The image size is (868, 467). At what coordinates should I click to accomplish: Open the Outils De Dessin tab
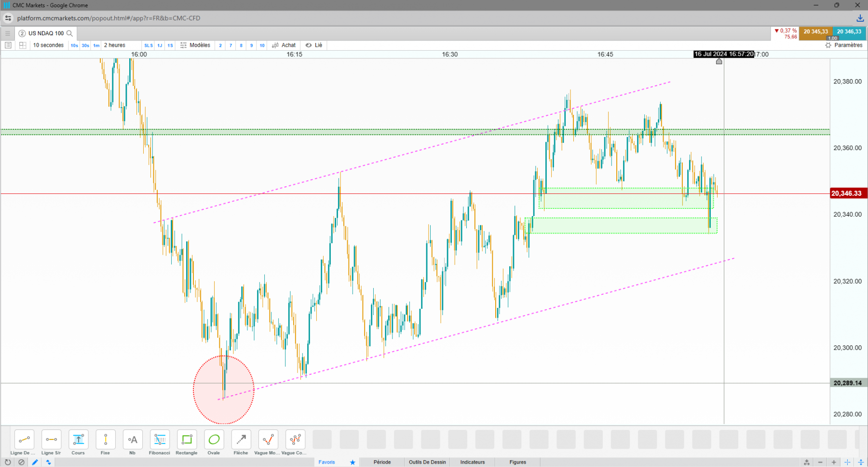pyautogui.click(x=428, y=462)
